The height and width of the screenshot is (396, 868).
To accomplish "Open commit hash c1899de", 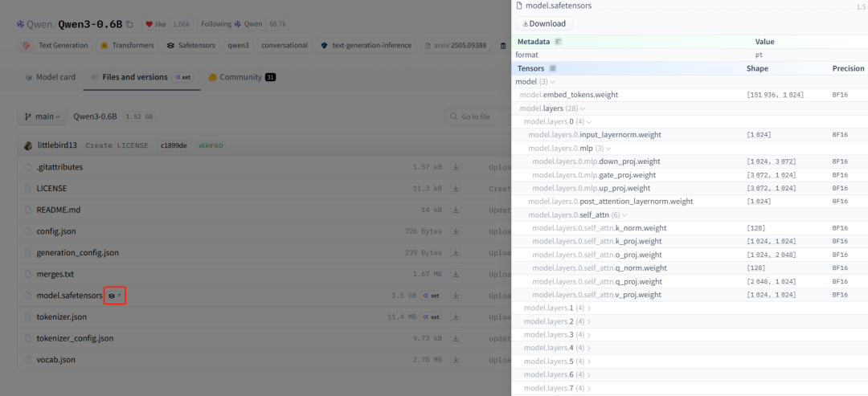I will coord(174,145).
